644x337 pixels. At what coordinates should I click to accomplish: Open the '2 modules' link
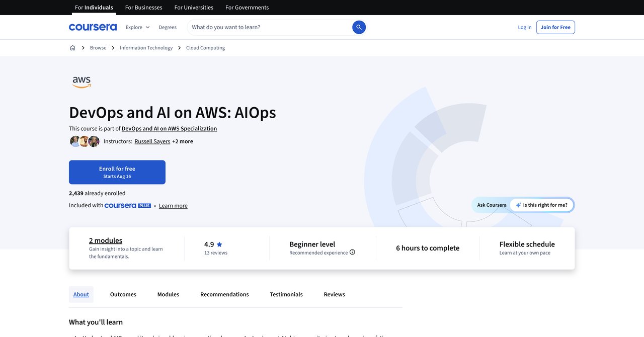(x=106, y=240)
